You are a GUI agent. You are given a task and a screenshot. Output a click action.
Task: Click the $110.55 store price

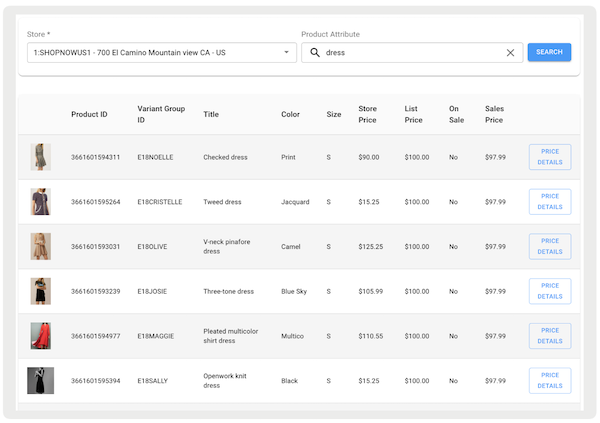(x=370, y=336)
